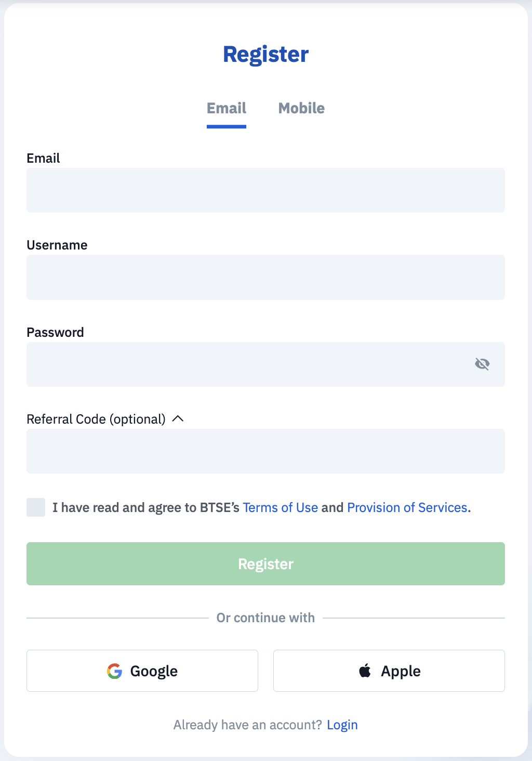Click the Apple logo sign-up button
The height and width of the screenshot is (761, 532).
(389, 671)
